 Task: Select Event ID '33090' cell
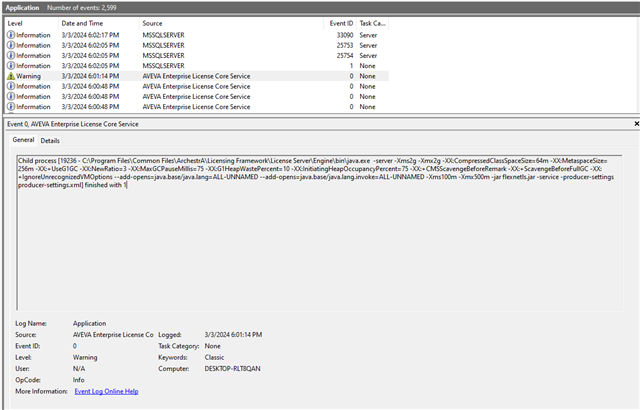point(345,35)
